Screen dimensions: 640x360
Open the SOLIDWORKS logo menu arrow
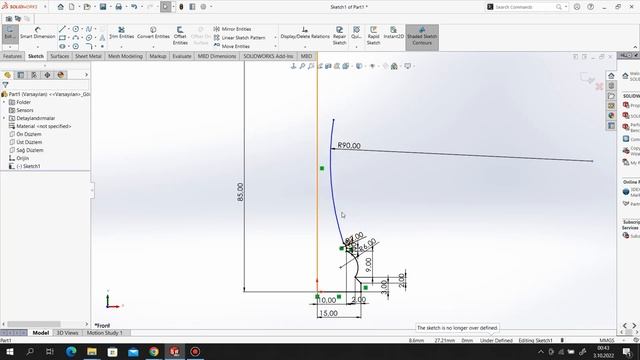point(45,7)
